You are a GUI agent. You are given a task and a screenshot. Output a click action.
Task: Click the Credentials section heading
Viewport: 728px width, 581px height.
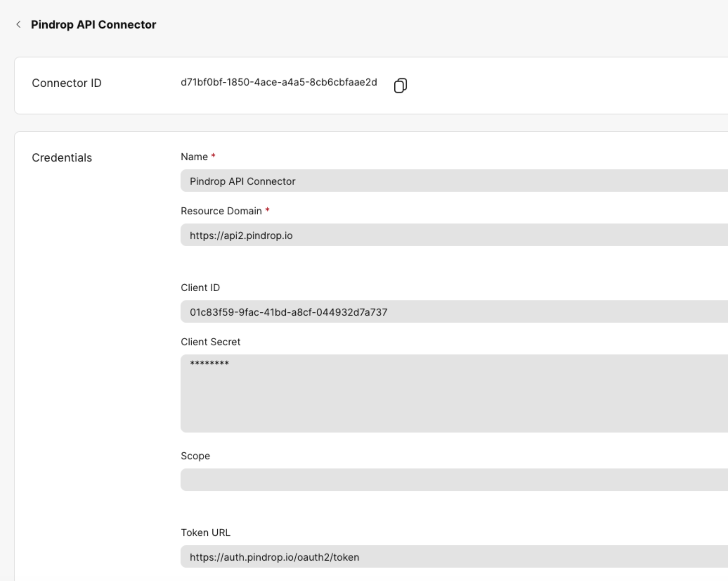click(62, 158)
